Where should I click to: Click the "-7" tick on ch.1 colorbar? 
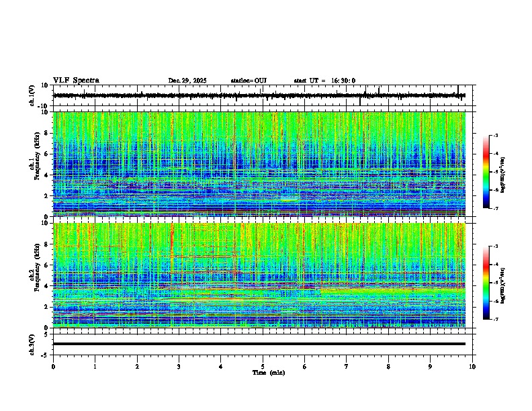495,208
